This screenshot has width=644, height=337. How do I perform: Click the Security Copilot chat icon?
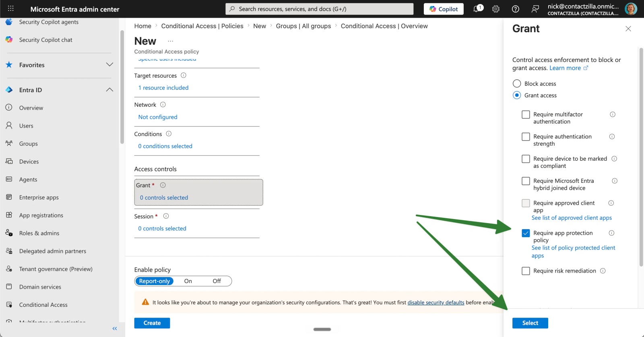point(9,39)
